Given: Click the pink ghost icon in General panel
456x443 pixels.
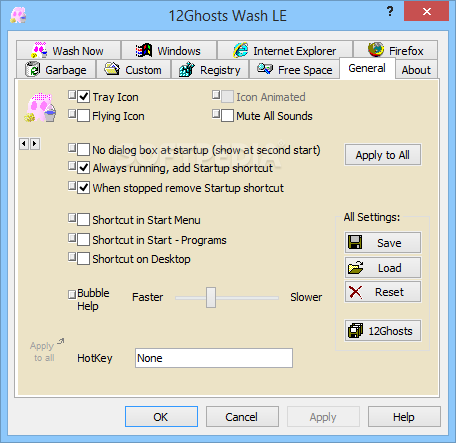Looking at the screenshot, I should (x=40, y=108).
